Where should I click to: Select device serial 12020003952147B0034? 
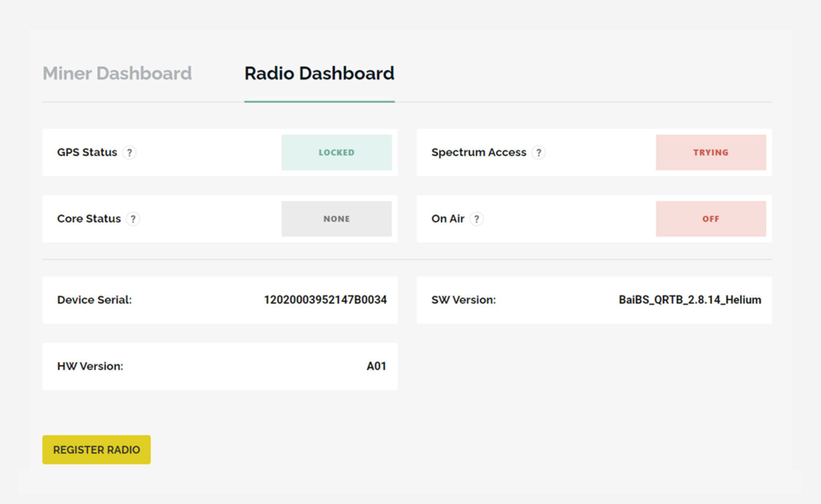coord(325,300)
